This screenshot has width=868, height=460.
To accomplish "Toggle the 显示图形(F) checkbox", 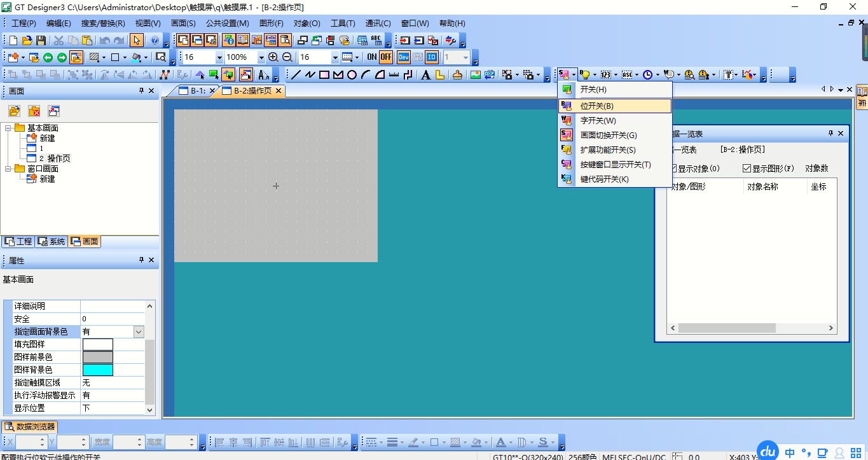I will (747, 169).
